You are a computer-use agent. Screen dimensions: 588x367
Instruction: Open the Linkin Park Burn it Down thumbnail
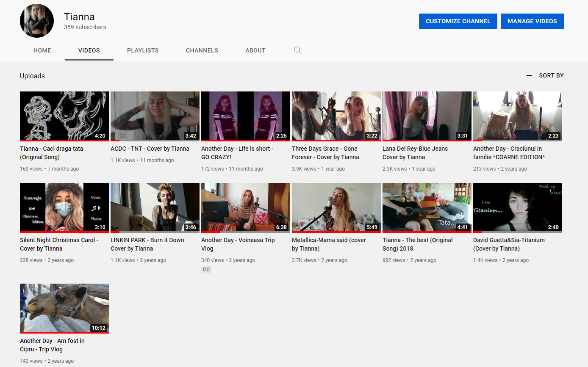pos(155,207)
